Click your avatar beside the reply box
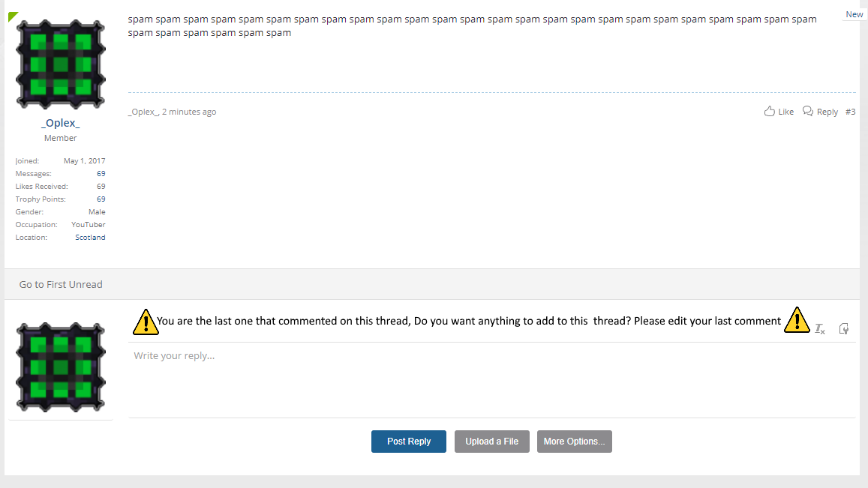 tap(61, 367)
